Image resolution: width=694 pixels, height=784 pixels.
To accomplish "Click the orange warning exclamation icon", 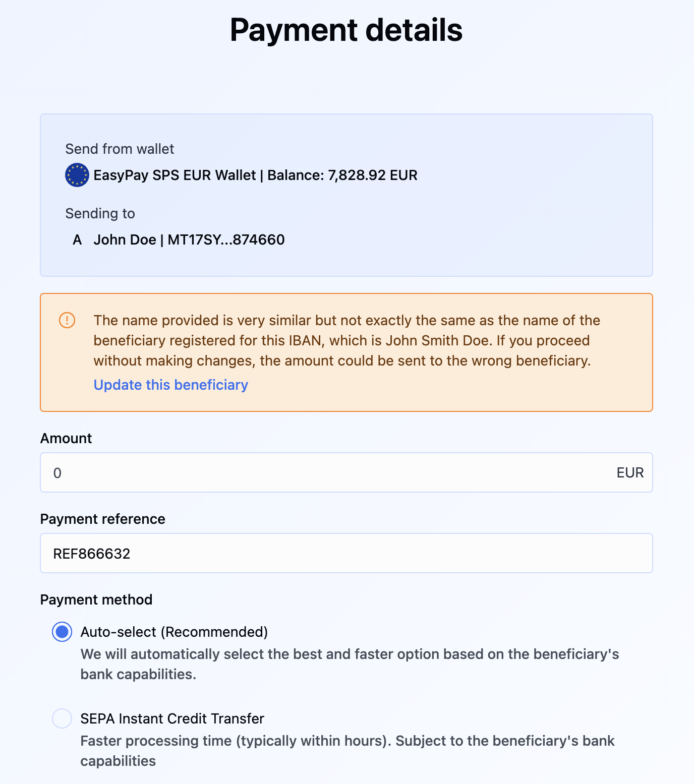I will point(67,320).
